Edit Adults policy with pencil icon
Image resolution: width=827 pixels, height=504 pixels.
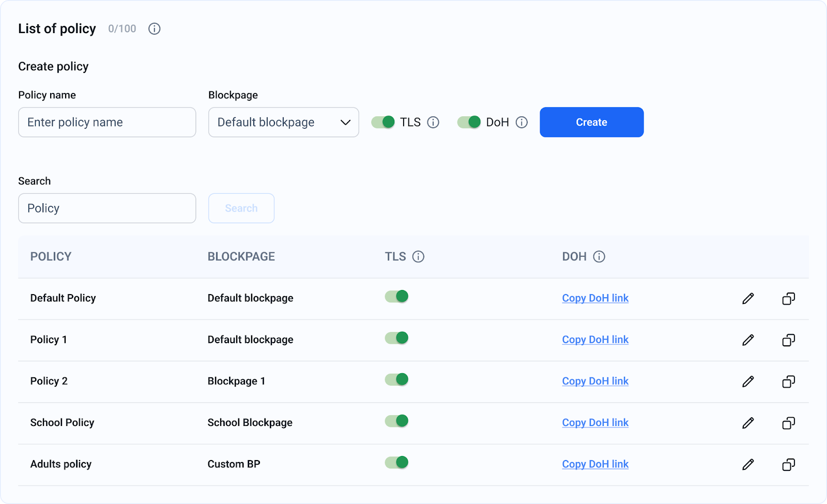tap(748, 465)
